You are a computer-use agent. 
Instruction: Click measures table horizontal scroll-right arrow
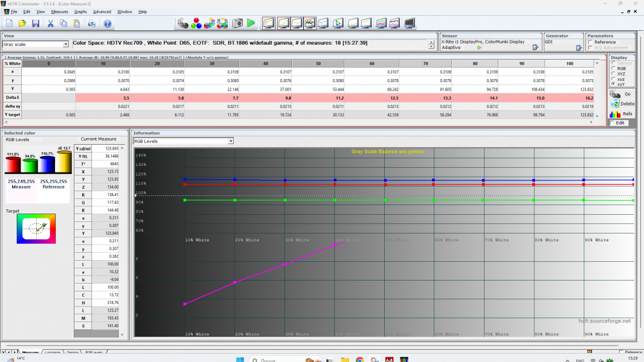click(x=591, y=122)
